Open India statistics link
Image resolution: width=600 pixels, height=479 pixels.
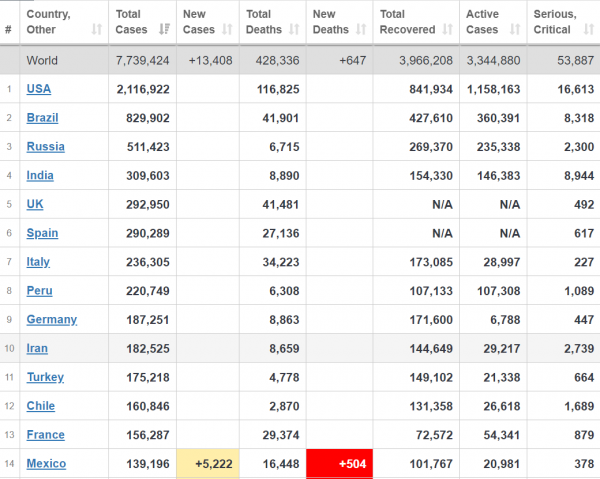pyautogui.click(x=40, y=176)
